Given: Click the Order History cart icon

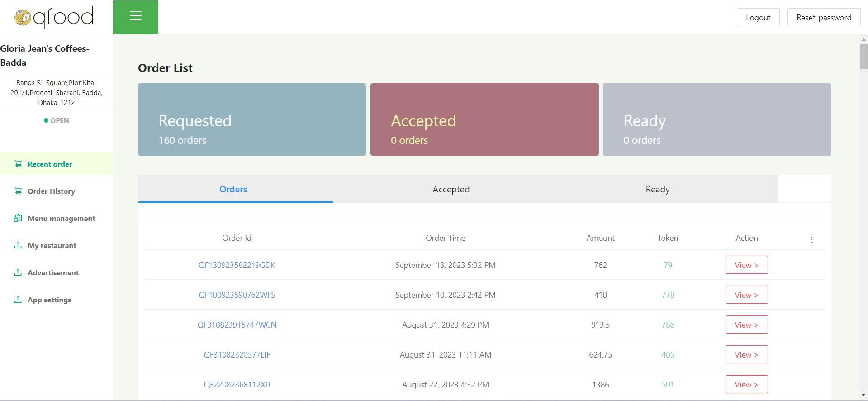Looking at the screenshot, I should (x=18, y=191).
